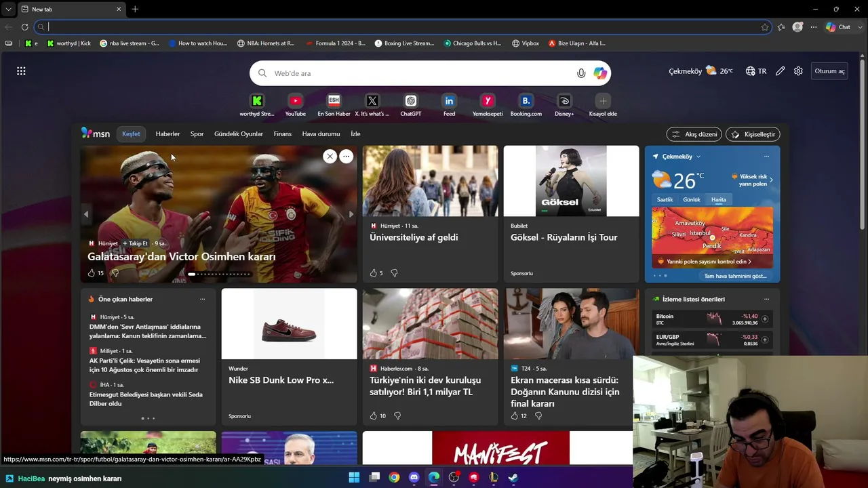Open Copilot from the search box icon
Viewport: 868px width, 488px height.
(600, 73)
